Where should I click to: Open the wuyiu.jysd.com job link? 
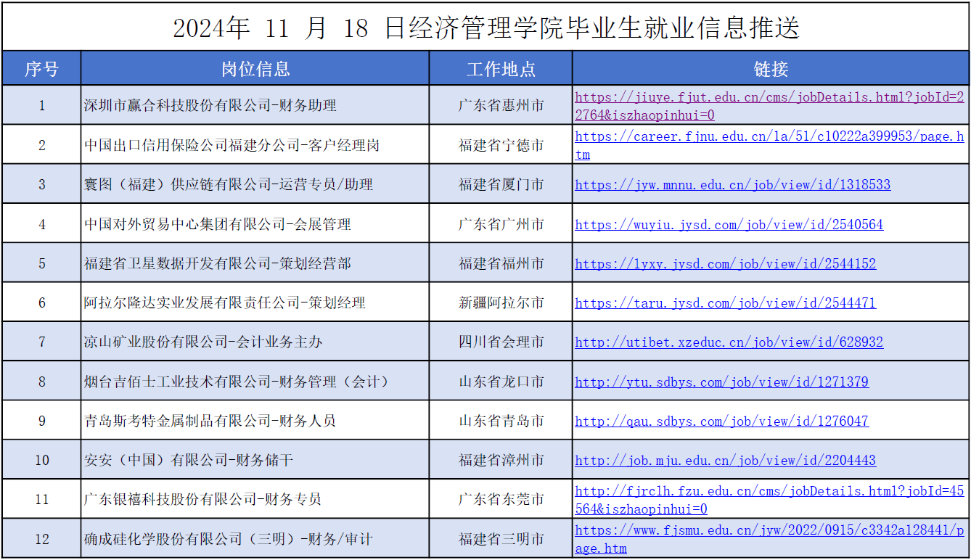(x=729, y=225)
